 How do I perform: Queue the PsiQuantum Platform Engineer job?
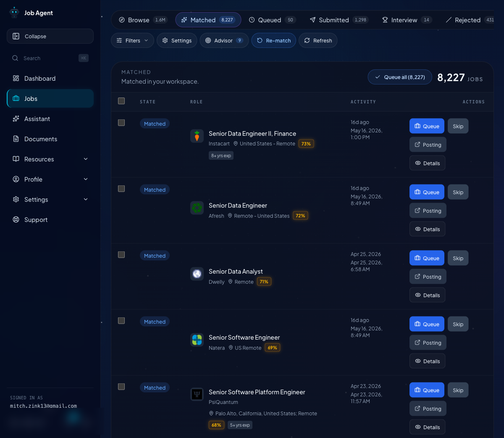(x=427, y=390)
